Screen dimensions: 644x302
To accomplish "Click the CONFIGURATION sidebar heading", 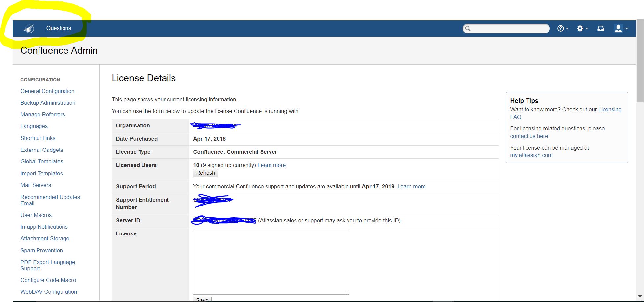I will coord(40,80).
